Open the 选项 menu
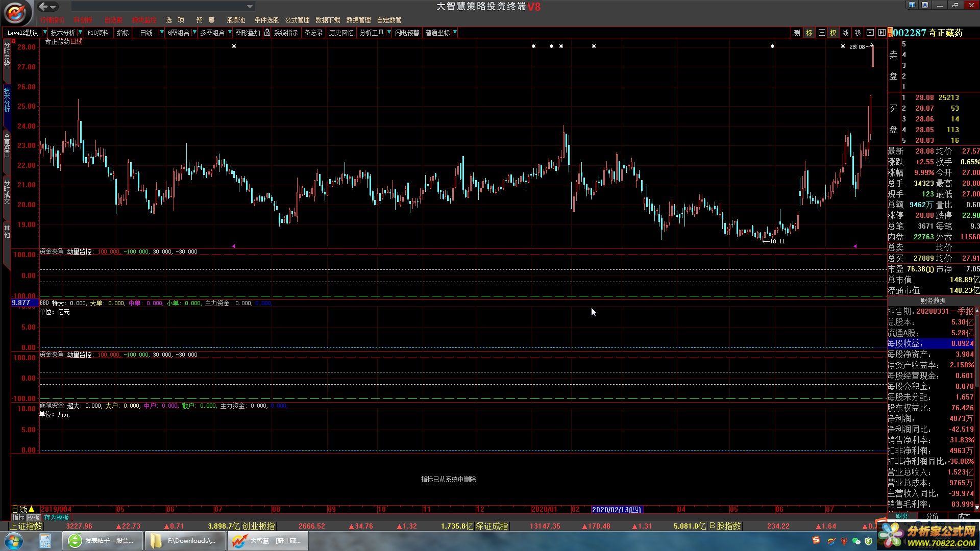The width and height of the screenshot is (980, 551). [x=175, y=20]
